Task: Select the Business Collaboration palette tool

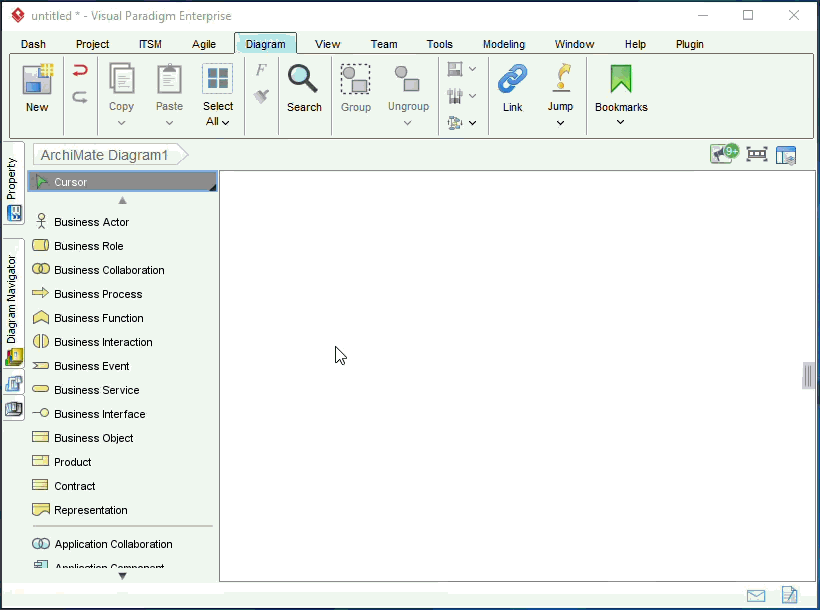Action: click(x=122, y=270)
